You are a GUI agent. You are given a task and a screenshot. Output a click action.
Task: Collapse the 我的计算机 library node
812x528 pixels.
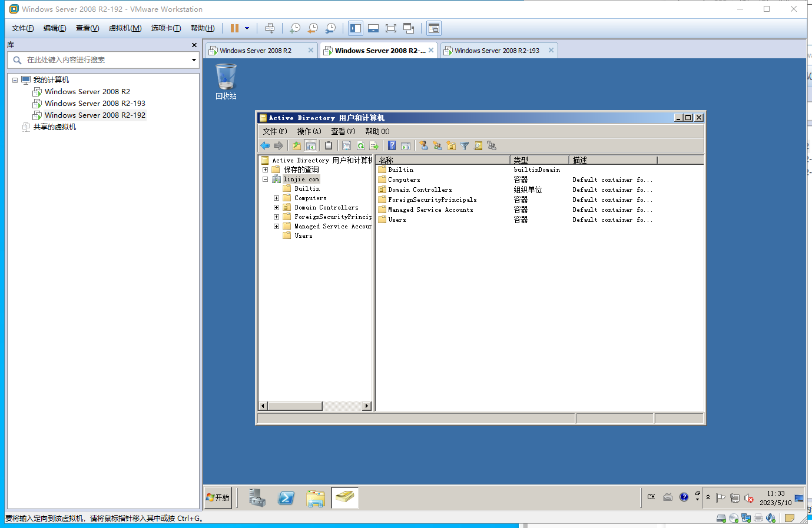point(15,80)
